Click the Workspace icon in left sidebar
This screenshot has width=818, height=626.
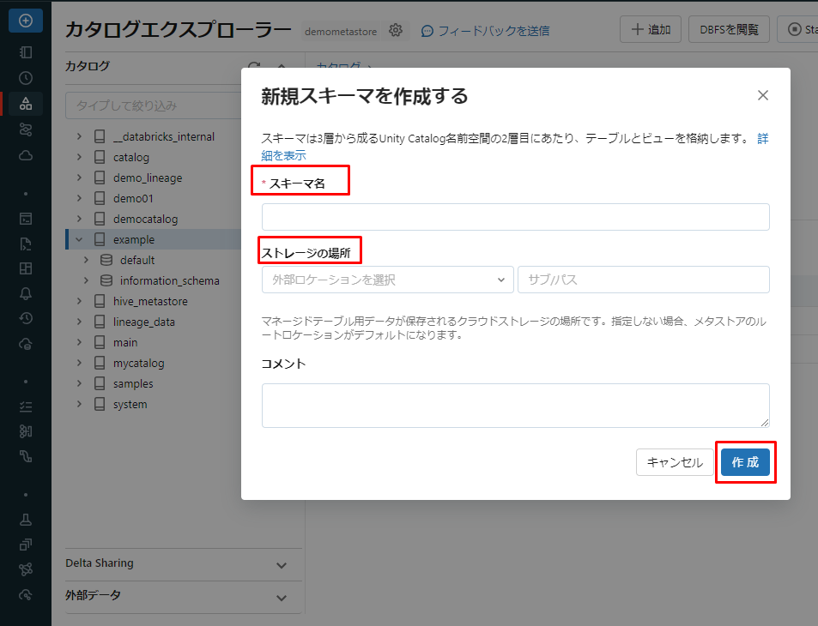click(26, 52)
